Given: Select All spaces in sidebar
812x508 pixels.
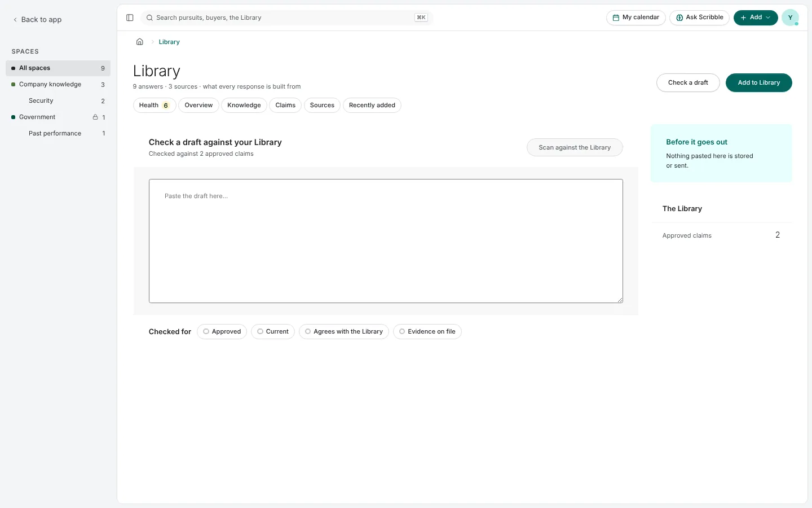Looking at the screenshot, I should [58, 68].
